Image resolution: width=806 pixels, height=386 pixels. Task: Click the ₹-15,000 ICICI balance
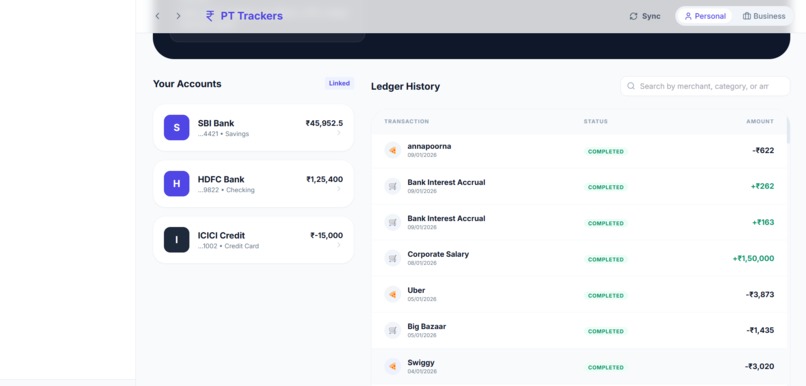(326, 235)
